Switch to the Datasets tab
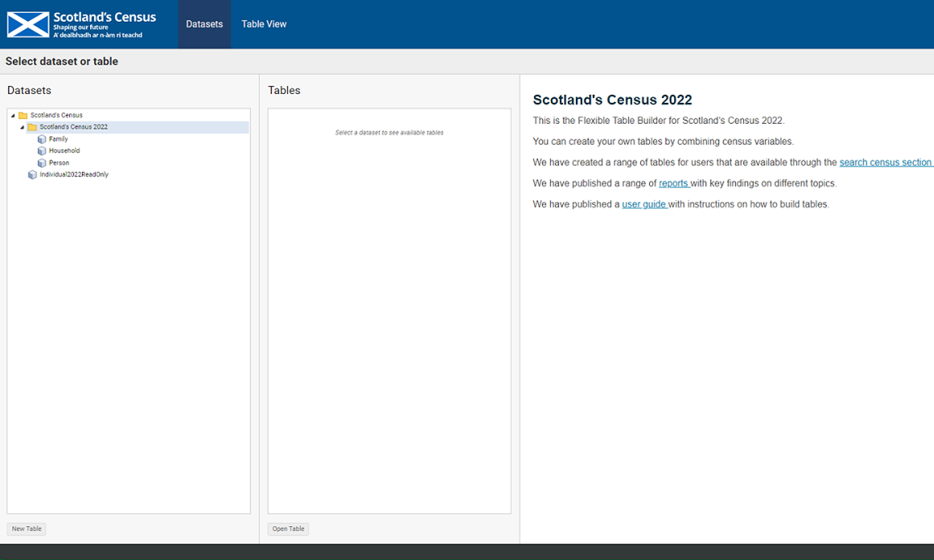 (204, 24)
